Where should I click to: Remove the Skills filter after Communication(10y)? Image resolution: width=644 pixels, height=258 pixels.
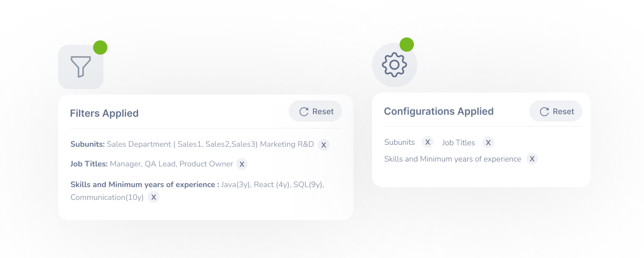point(154,197)
